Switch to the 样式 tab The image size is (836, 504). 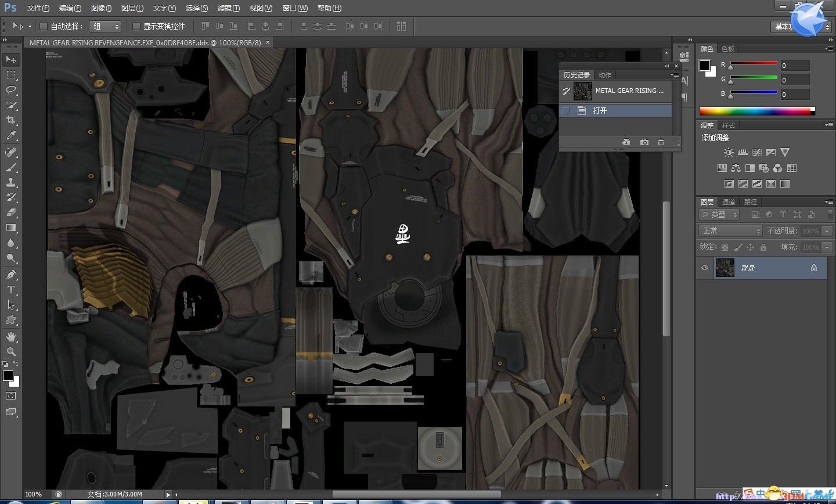[728, 125]
